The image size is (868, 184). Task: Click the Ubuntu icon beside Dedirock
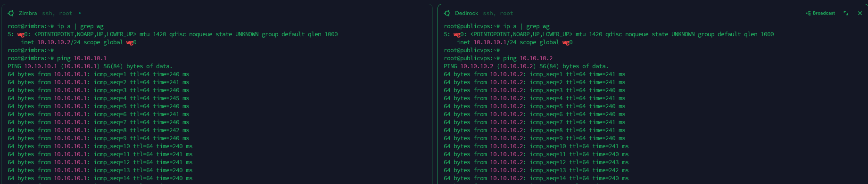[447, 13]
